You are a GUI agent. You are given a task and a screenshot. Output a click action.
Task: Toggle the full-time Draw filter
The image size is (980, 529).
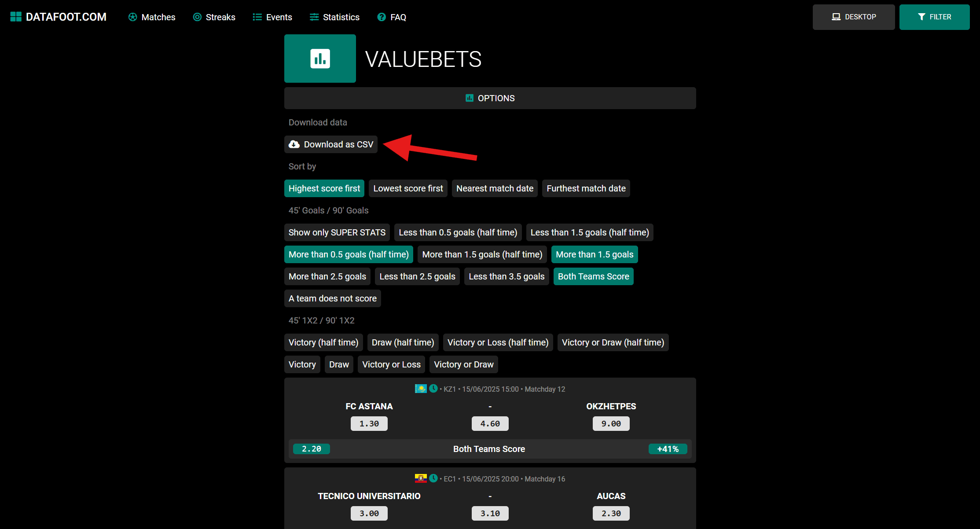(339, 364)
